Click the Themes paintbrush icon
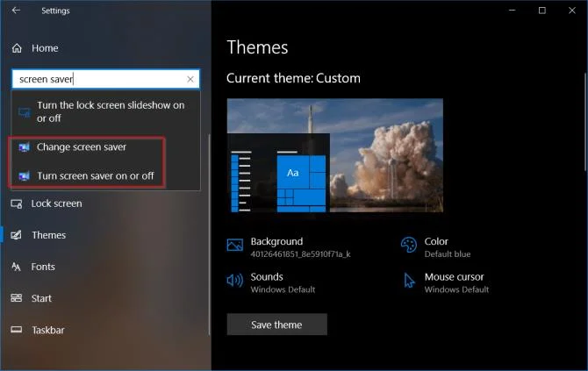Viewport: 588px width, 371px height. pos(17,235)
